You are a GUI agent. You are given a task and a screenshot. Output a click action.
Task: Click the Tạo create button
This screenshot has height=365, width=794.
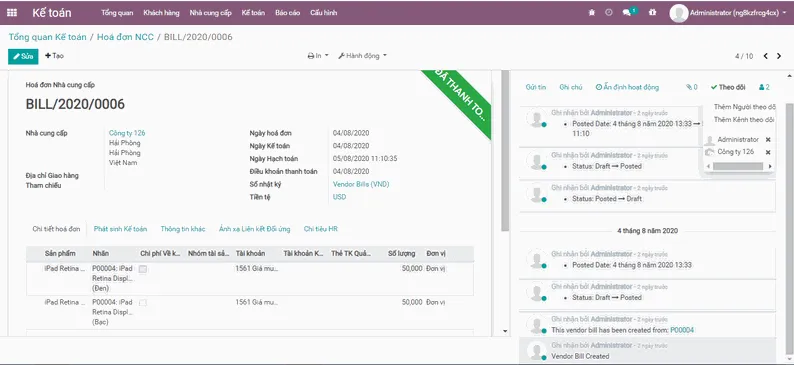coord(54,56)
